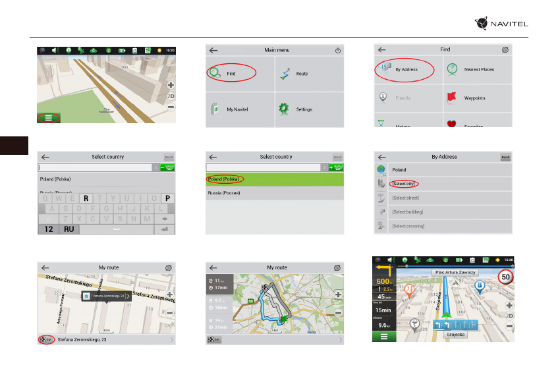
Task: Switch to numeric keyboard with 12 key
Action: [48, 229]
